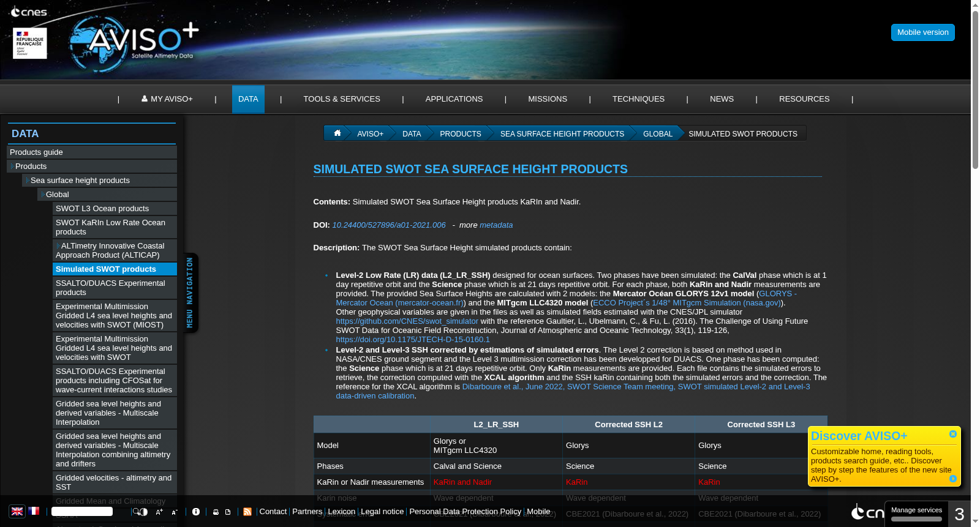Decrease text size with A- icon

175,512
